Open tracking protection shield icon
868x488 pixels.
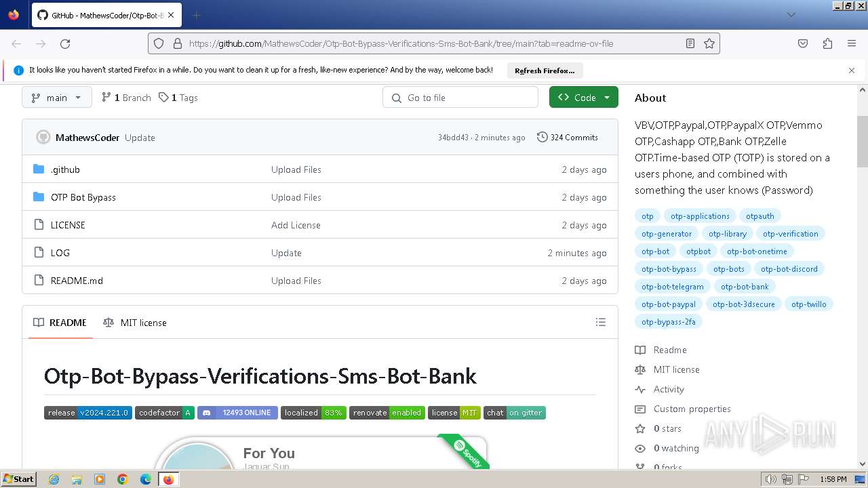pos(159,43)
